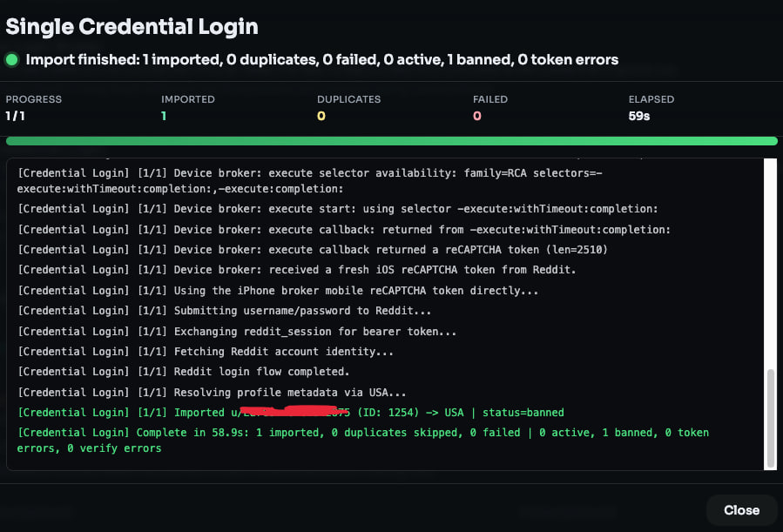Click the 'Single Credential Login' heading
The height and width of the screenshot is (532, 783).
click(x=132, y=26)
